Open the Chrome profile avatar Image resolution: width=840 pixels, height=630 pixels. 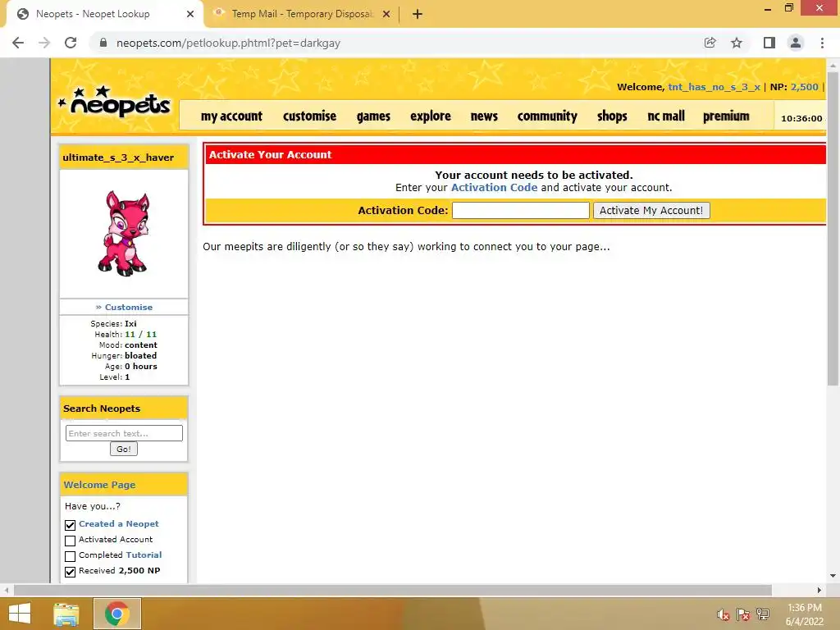click(x=796, y=43)
